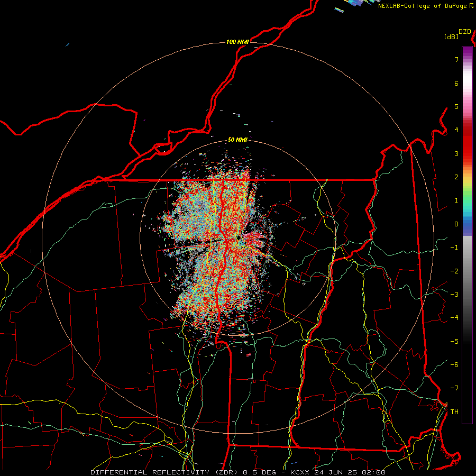Click the DZD color scale title
The height and width of the screenshot is (476, 476).
click(x=465, y=32)
